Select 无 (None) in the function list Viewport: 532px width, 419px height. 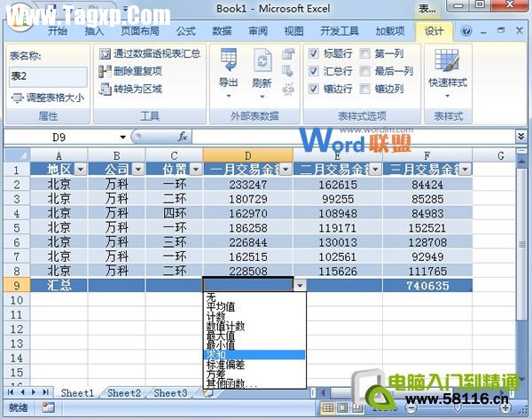coord(254,297)
